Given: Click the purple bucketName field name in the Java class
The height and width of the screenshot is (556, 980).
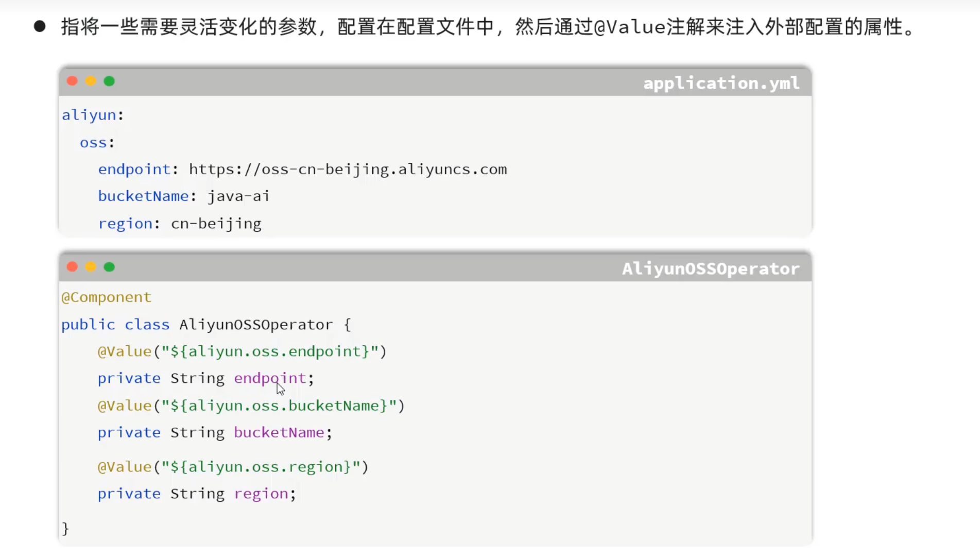Looking at the screenshot, I should click(x=279, y=432).
